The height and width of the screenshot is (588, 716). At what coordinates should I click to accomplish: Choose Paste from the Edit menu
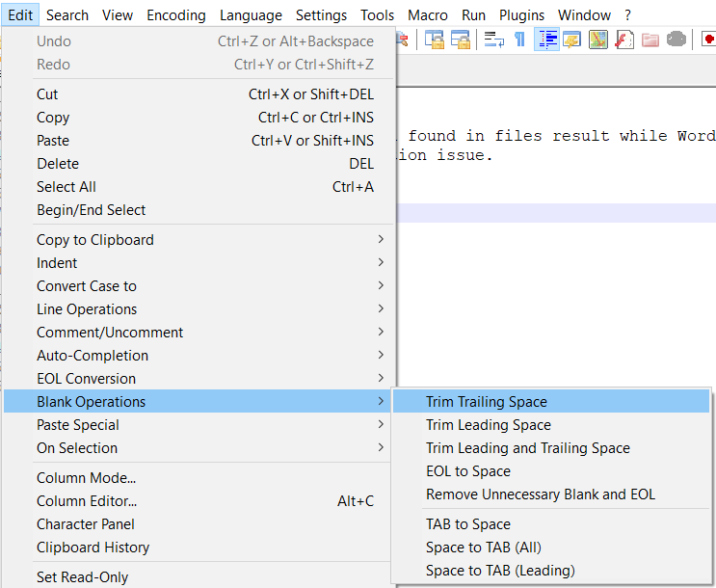point(197,141)
